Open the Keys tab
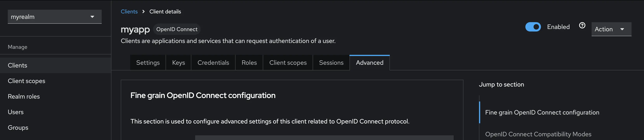The image size is (644, 140). tap(178, 63)
